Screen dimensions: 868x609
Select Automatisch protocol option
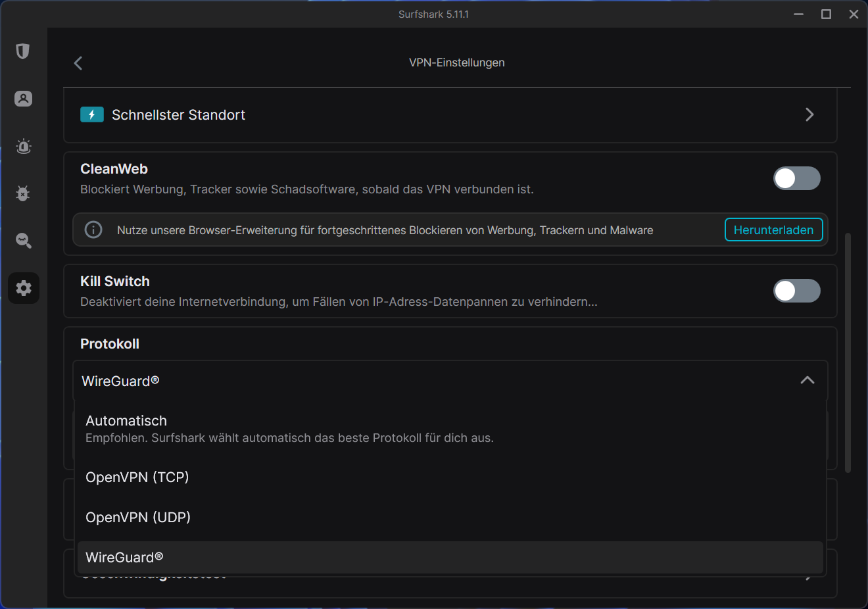pyautogui.click(x=450, y=429)
